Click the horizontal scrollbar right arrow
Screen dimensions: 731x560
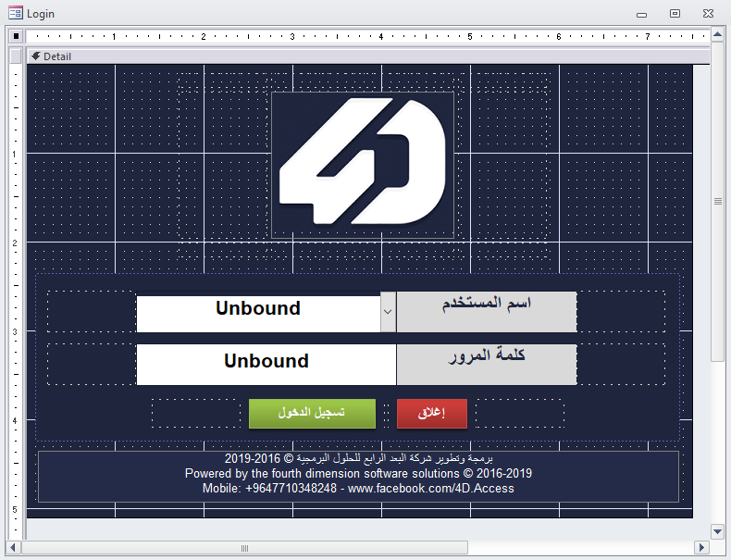tap(701, 547)
